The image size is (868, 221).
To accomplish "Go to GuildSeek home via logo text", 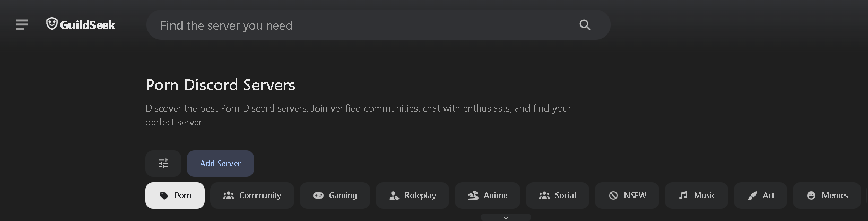I will 88,25.
